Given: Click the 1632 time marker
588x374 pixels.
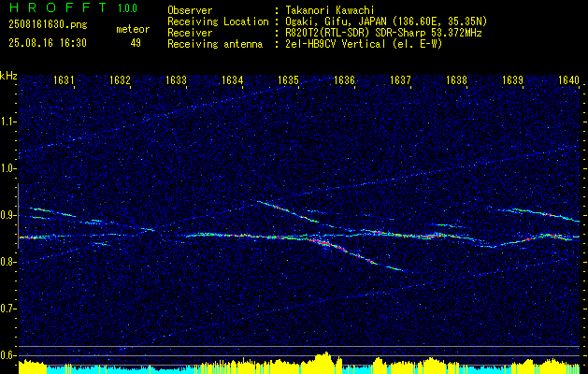Looking at the screenshot, I should point(120,79).
